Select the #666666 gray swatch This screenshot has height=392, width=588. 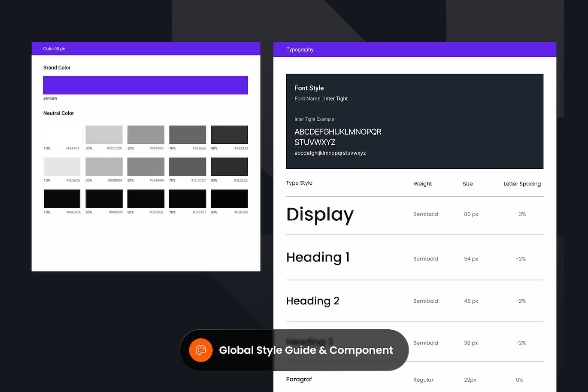click(x=188, y=135)
